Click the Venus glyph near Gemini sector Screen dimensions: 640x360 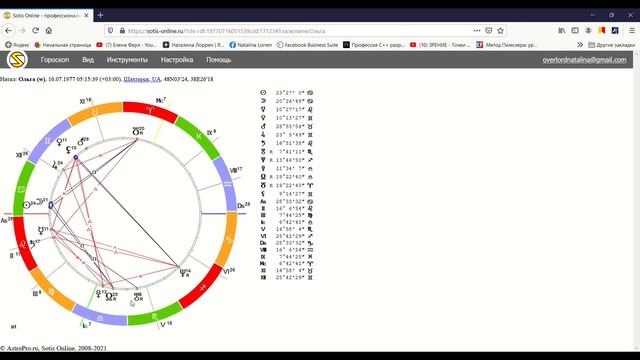coord(60,142)
